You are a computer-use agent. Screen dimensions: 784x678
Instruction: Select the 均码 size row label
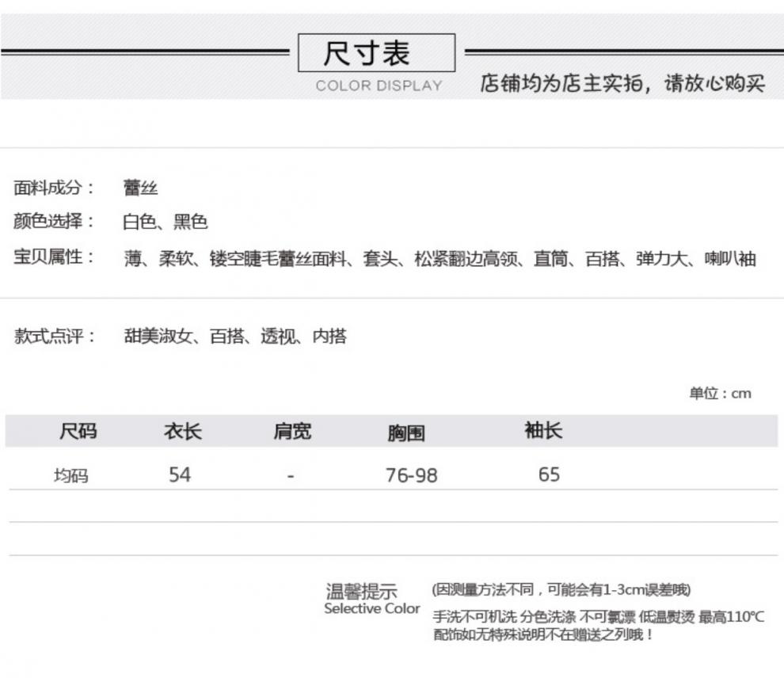click(x=70, y=476)
